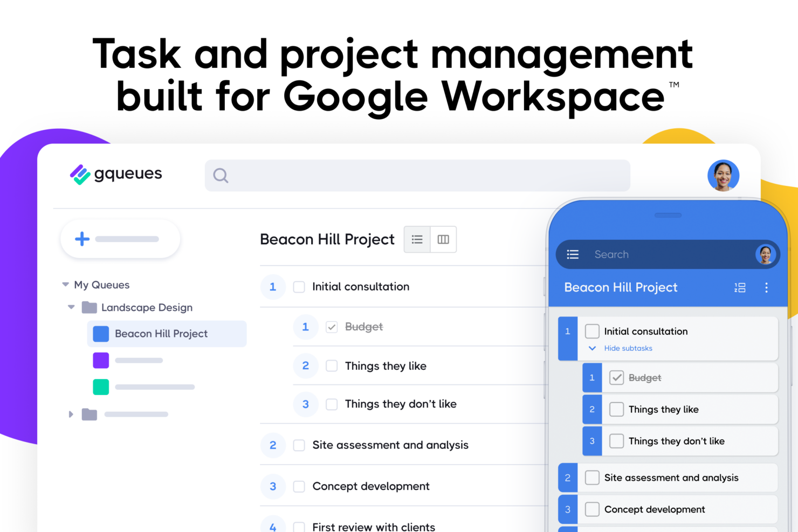Check Concept development on mobile
The image size is (798, 532).
(x=592, y=509)
